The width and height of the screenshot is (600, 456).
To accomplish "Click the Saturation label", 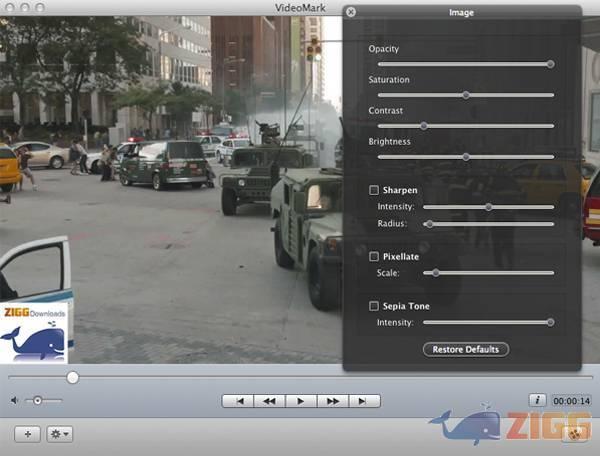I will point(389,80).
